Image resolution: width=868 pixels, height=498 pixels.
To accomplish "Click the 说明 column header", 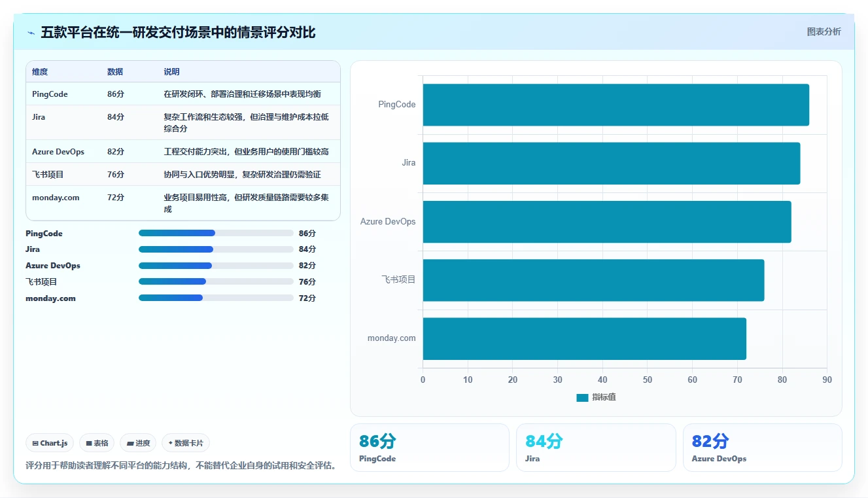I will point(171,72).
